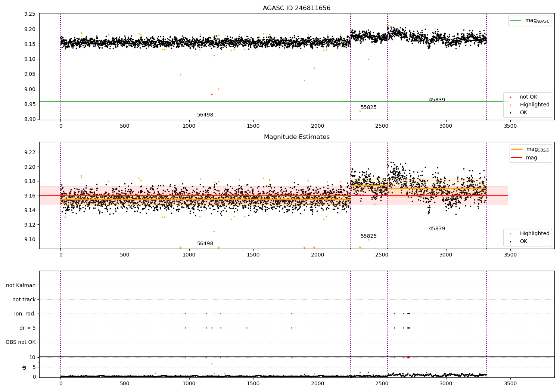Click the 'OK' legend entry in middle plot
This screenshot has height=392, width=560.
(518, 242)
